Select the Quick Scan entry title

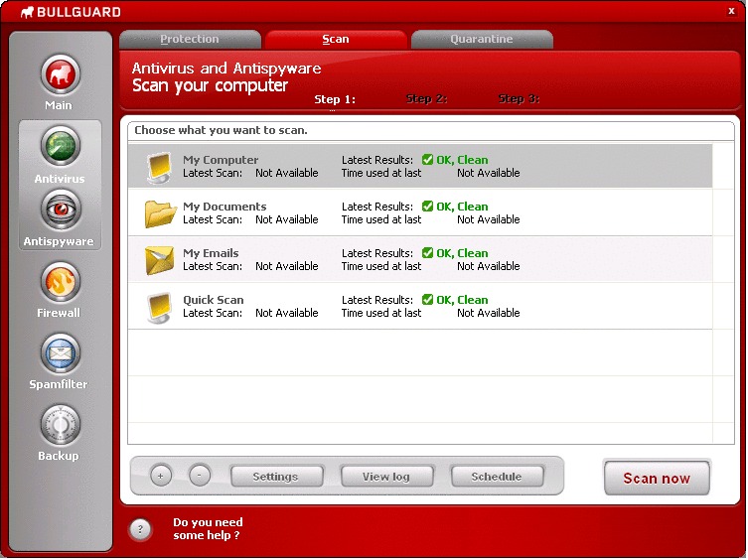pyautogui.click(x=214, y=300)
